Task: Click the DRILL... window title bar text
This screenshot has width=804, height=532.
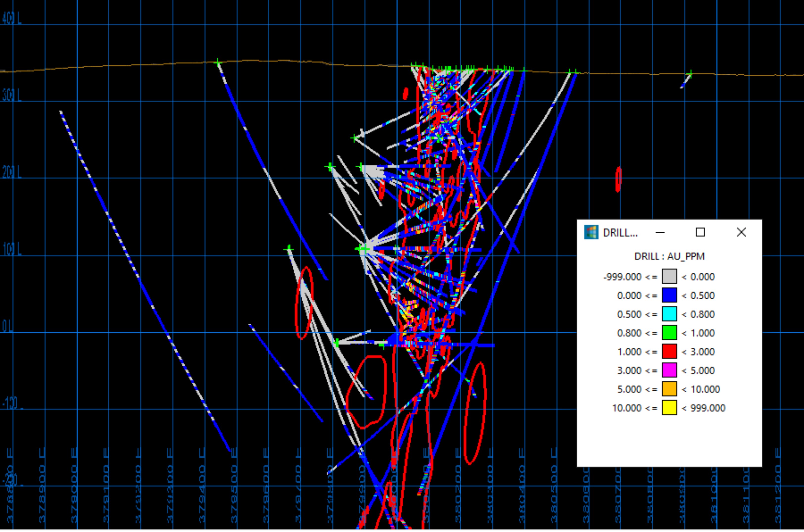Action: [620, 233]
